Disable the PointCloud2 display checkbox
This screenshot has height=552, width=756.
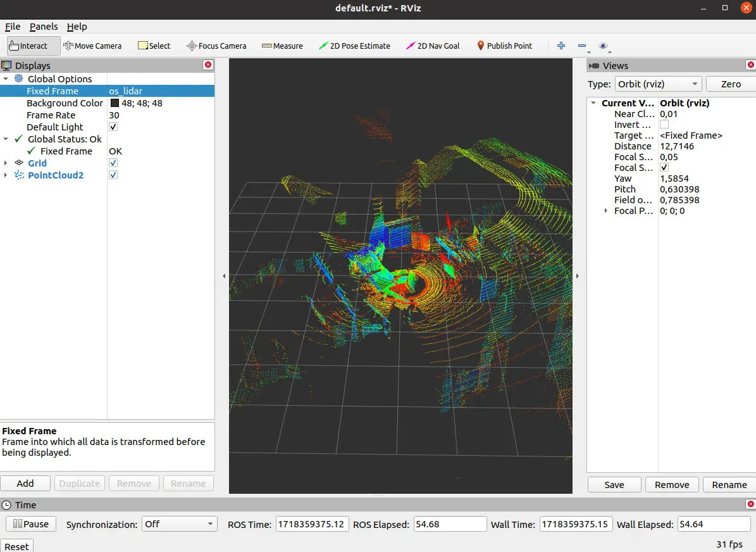point(114,175)
